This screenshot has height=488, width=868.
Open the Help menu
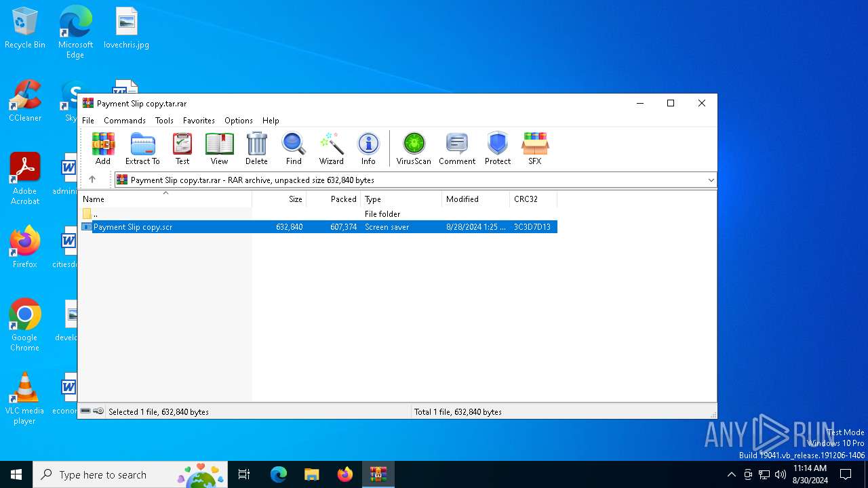(x=271, y=120)
